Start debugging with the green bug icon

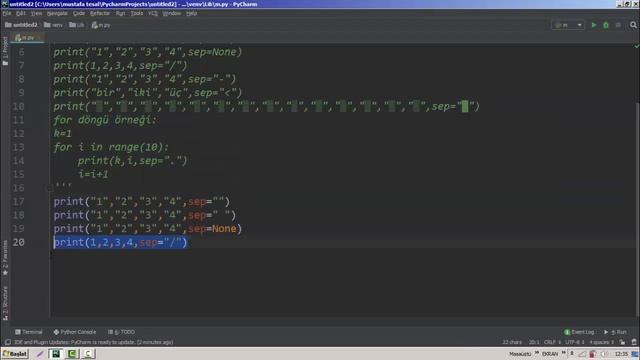coord(606,25)
